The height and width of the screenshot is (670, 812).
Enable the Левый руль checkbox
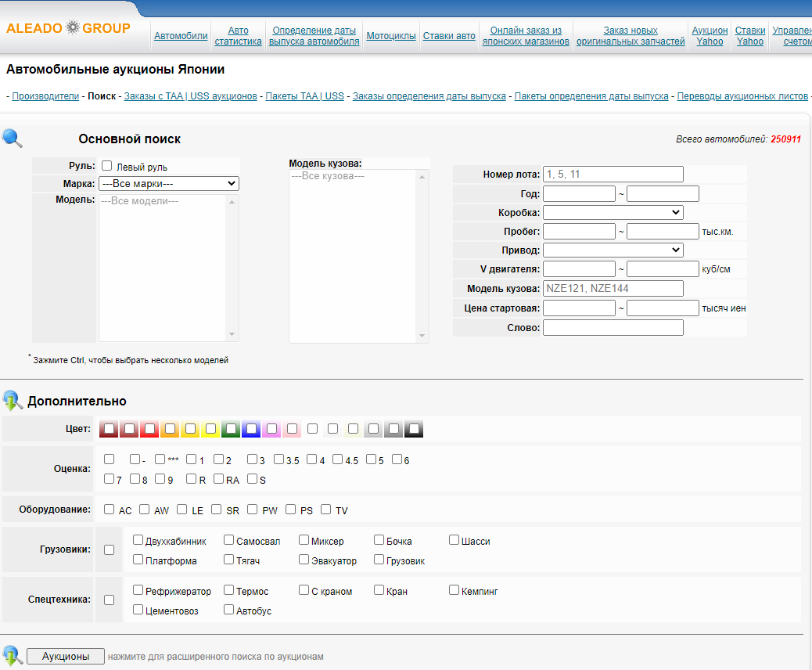coord(106,166)
